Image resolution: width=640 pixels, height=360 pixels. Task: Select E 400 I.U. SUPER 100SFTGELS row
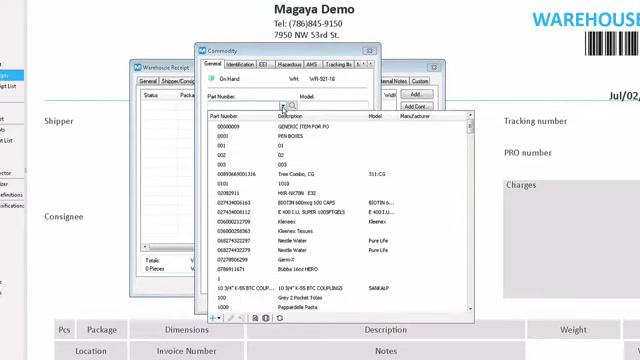(x=338, y=212)
